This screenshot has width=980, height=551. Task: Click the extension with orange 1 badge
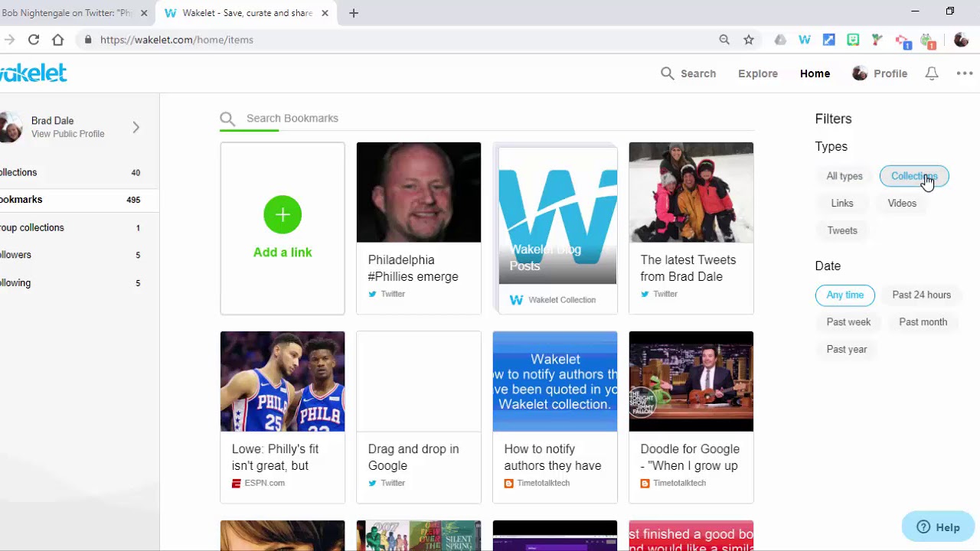click(928, 41)
